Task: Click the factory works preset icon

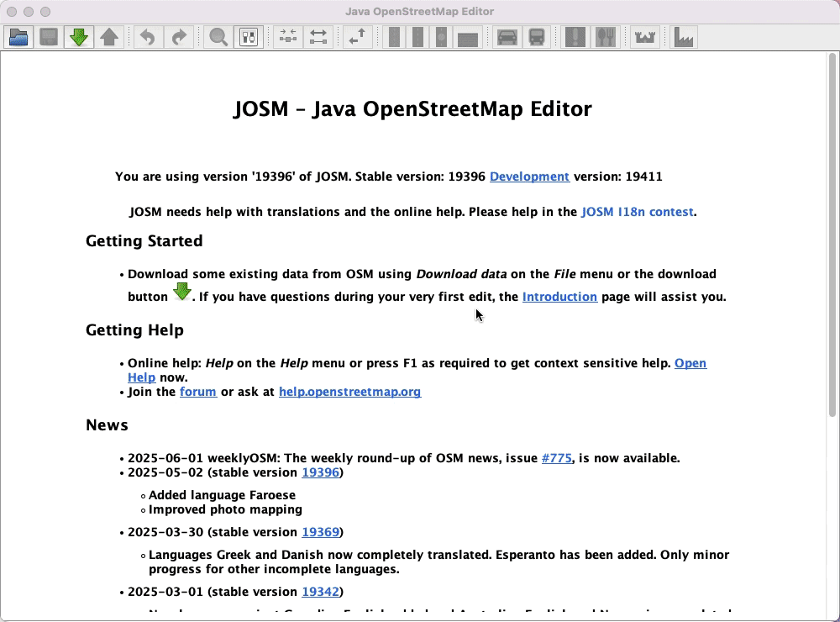Action: (x=682, y=36)
